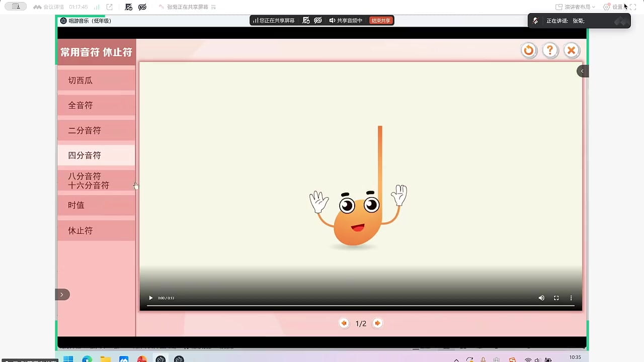The image size is (644, 362).
Task: Expand the left panel with the chevron arrow
Action: click(62, 295)
